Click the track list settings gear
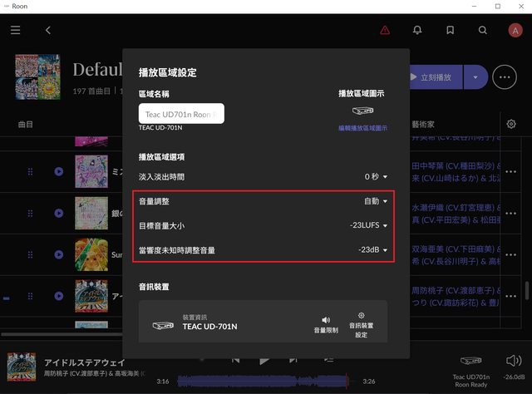This screenshot has width=532, height=394. [x=511, y=124]
